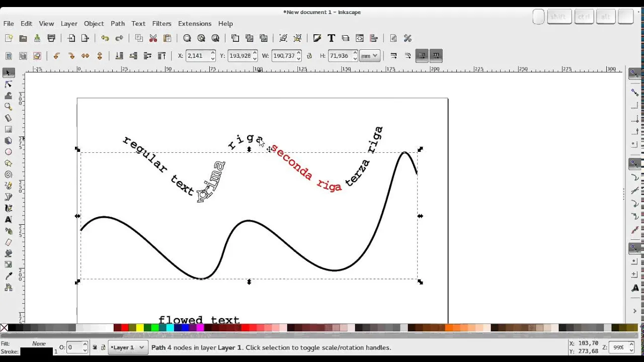Click the Print icon
Viewport: 644px width, 362px height.
(51, 38)
